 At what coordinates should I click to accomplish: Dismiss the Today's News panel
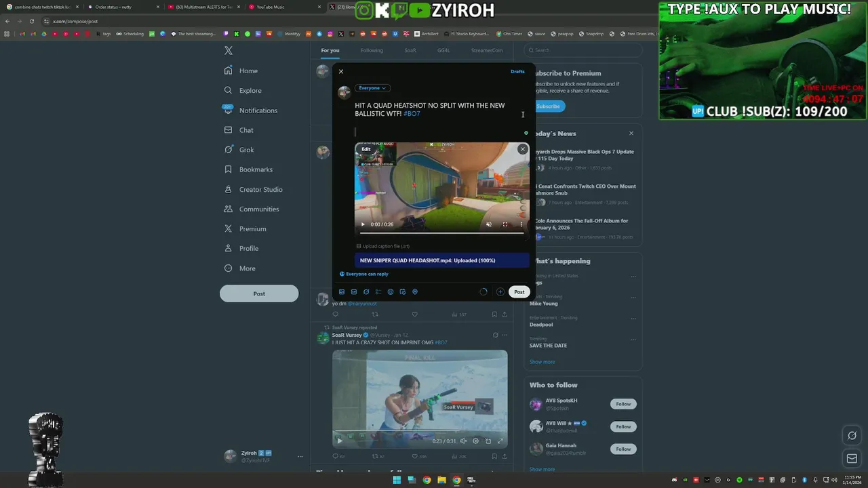[x=631, y=134]
